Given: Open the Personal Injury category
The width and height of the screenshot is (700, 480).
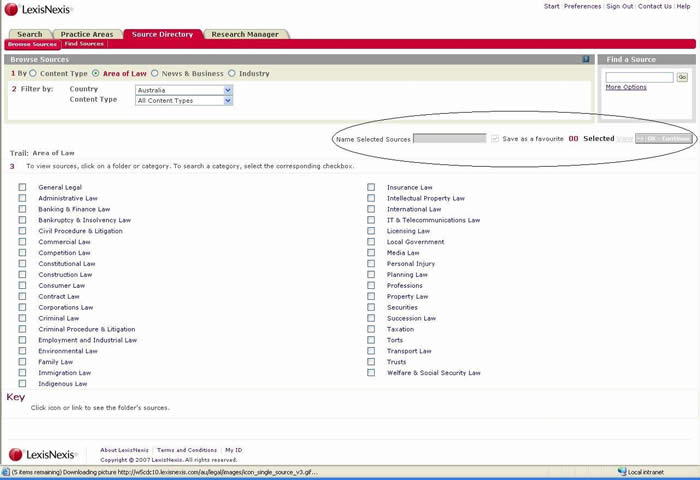Looking at the screenshot, I should tap(411, 264).
